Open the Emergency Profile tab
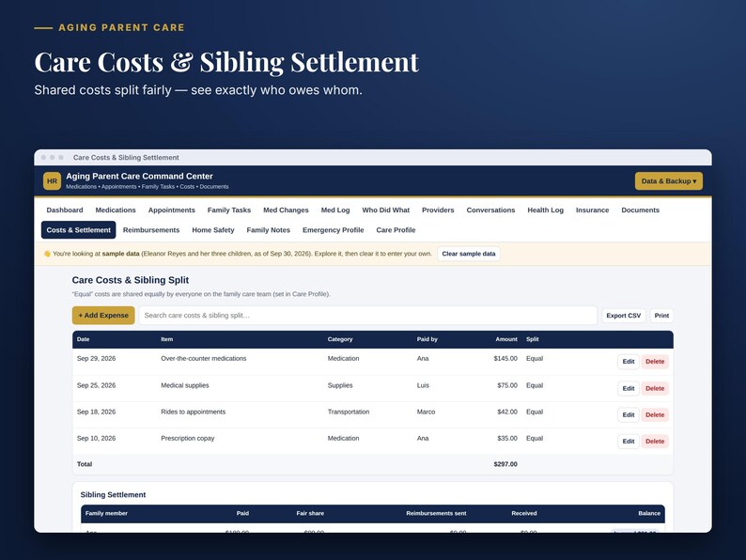 333,230
